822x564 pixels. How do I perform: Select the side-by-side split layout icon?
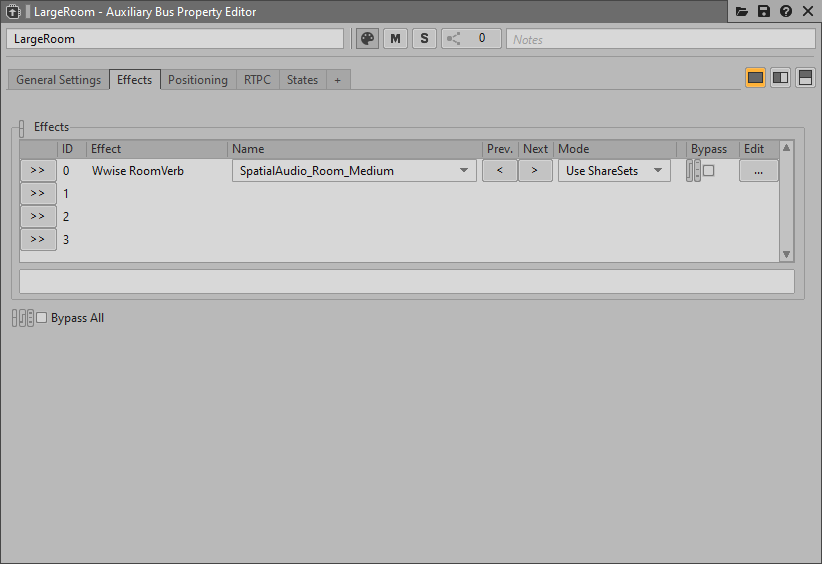pyautogui.click(x=781, y=78)
